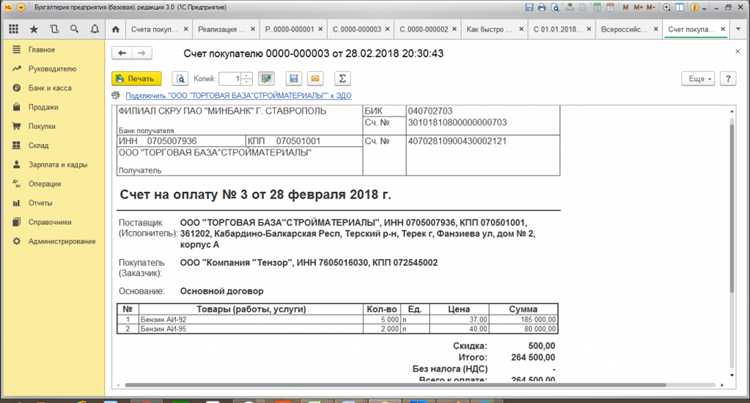Close the Как быстро tab
This screenshot has width=750, height=403.
click(521, 29)
